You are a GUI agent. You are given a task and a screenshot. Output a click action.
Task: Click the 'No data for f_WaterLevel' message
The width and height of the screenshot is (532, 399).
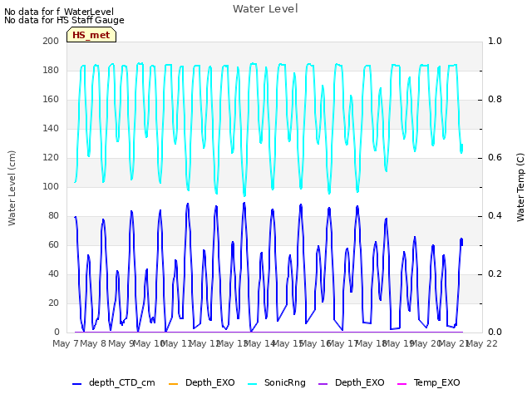(x=59, y=12)
